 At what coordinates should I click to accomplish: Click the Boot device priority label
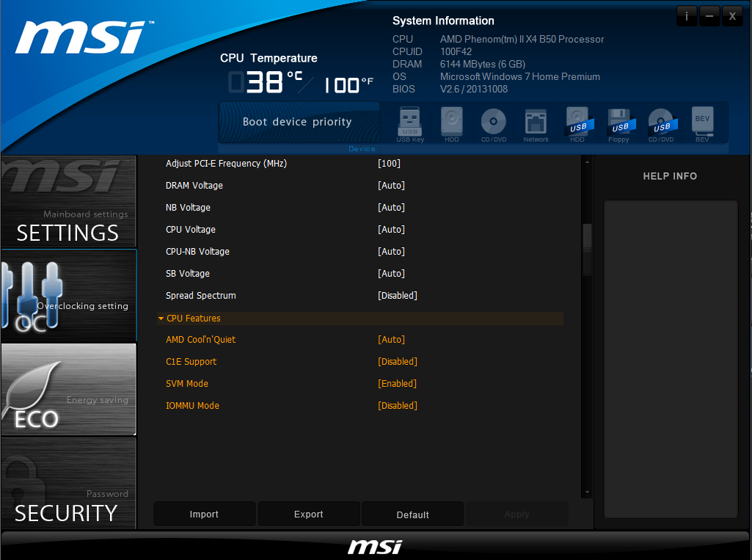click(297, 122)
